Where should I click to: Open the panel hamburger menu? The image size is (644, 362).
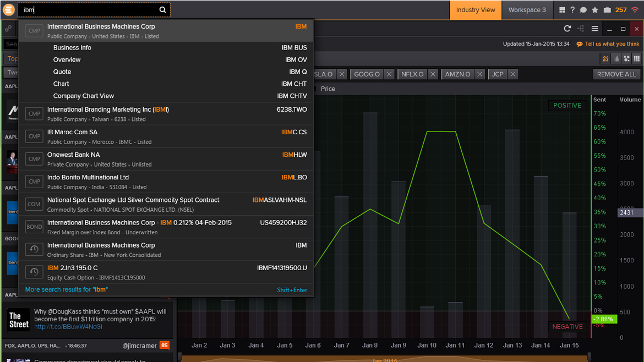coord(594,29)
